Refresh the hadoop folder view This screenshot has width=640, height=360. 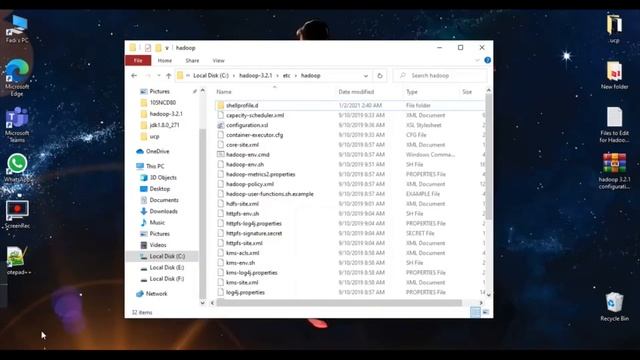click(380, 76)
